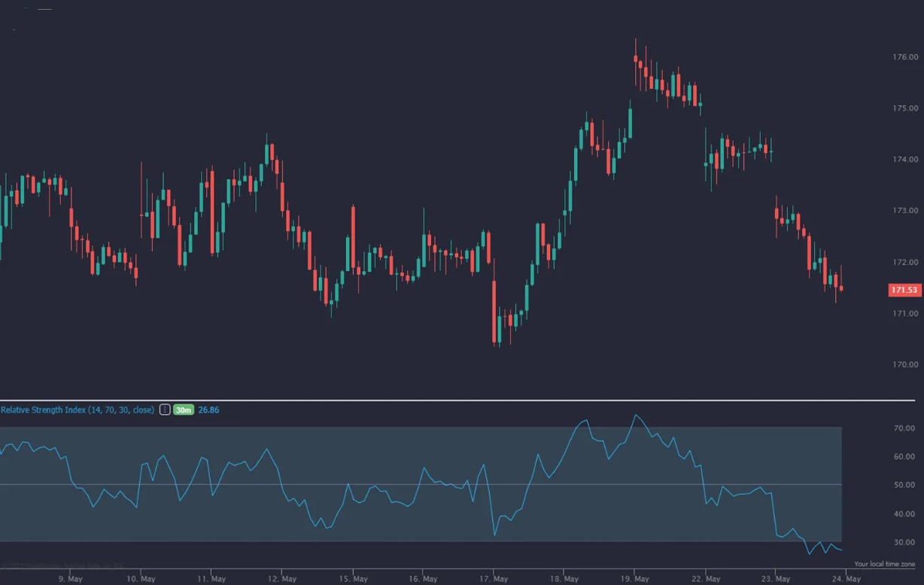Click the 170.00 price axis label

[x=904, y=364]
